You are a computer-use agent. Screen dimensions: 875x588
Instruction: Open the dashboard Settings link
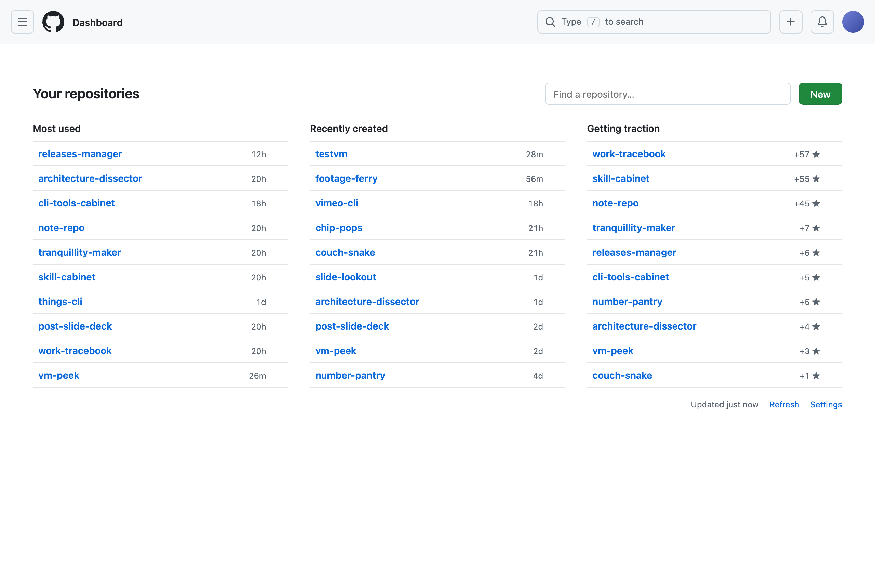coord(826,405)
